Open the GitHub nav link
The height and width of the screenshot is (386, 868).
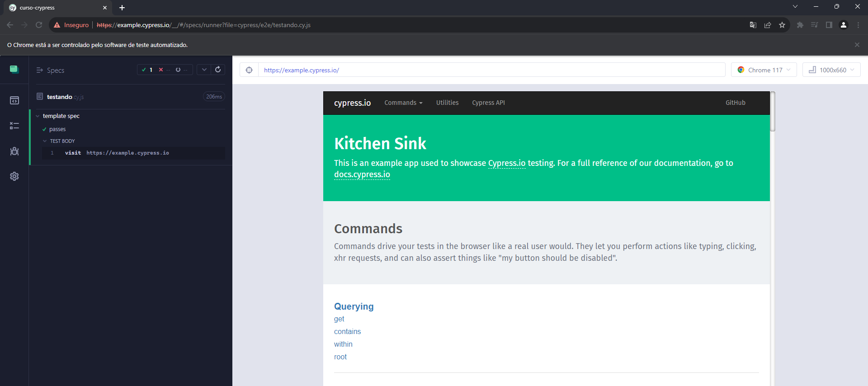coord(736,103)
